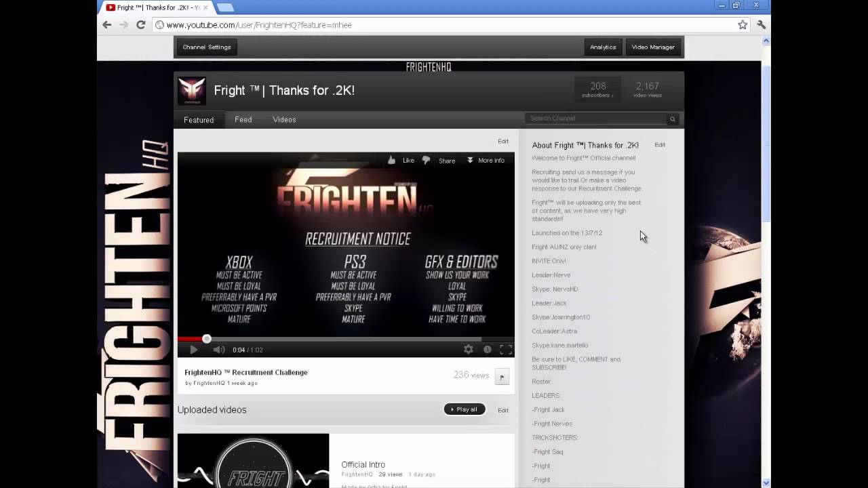
Task: Click the channel search magnifier icon
Action: [673, 119]
